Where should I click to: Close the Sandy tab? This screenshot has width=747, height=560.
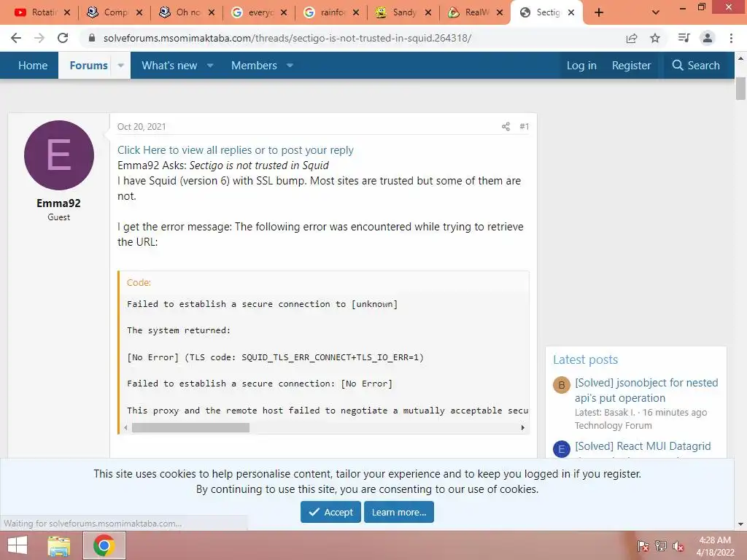427,12
